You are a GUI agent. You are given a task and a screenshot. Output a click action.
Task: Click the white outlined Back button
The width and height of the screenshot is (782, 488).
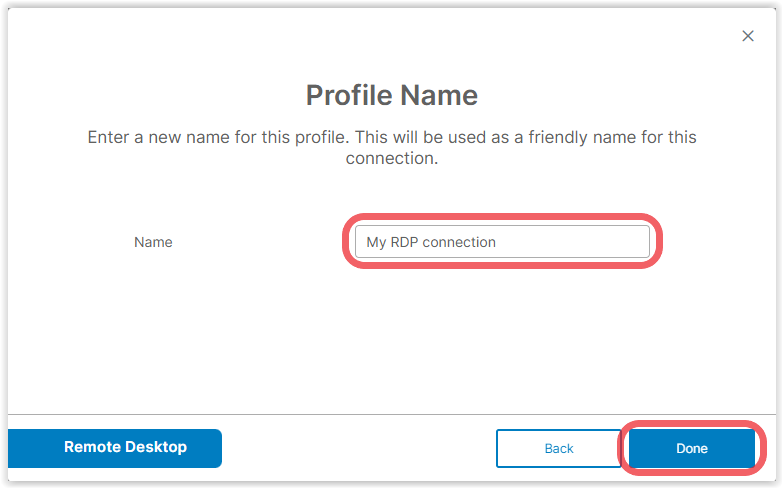click(559, 448)
